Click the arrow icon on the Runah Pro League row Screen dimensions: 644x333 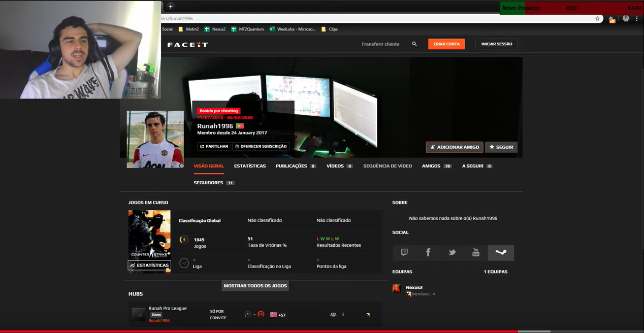368,314
